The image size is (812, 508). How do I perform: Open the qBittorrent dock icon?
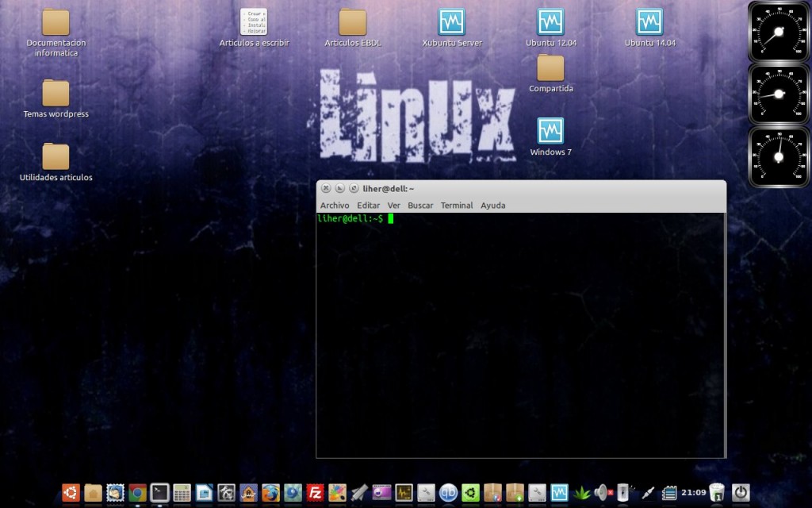(449, 493)
